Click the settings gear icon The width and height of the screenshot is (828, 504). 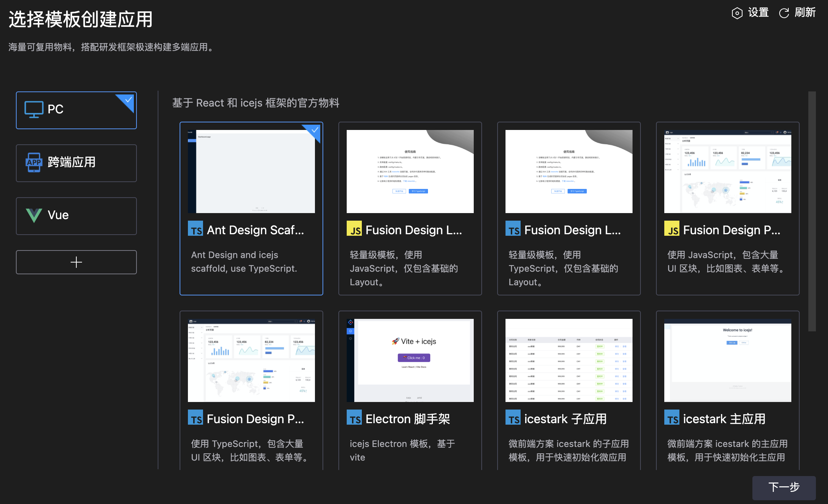[737, 13]
